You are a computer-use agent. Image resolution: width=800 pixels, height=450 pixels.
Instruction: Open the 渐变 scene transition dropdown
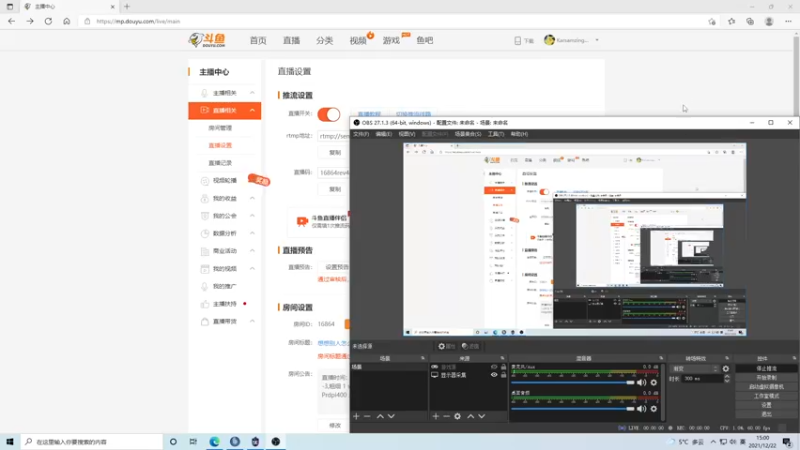tap(695, 368)
